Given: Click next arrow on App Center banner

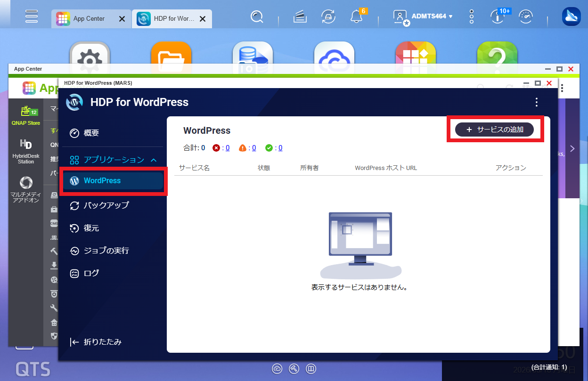Looking at the screenshot, I should click(572, 149).
